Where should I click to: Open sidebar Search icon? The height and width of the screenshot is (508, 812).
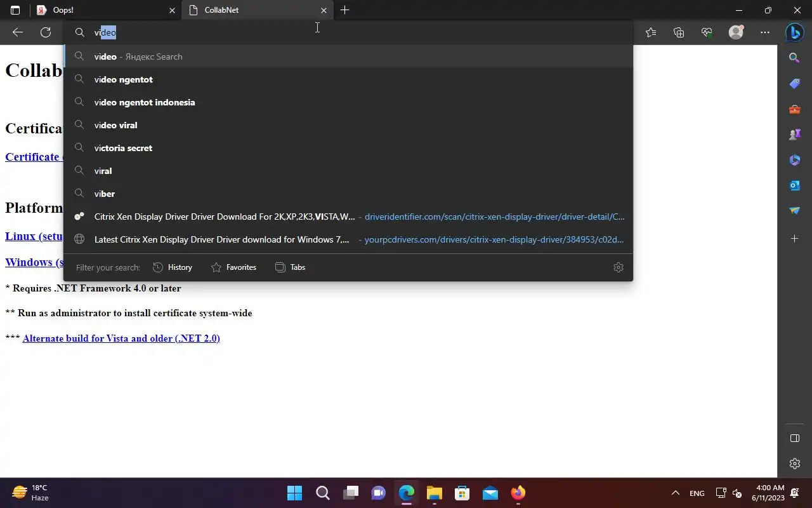794,58
